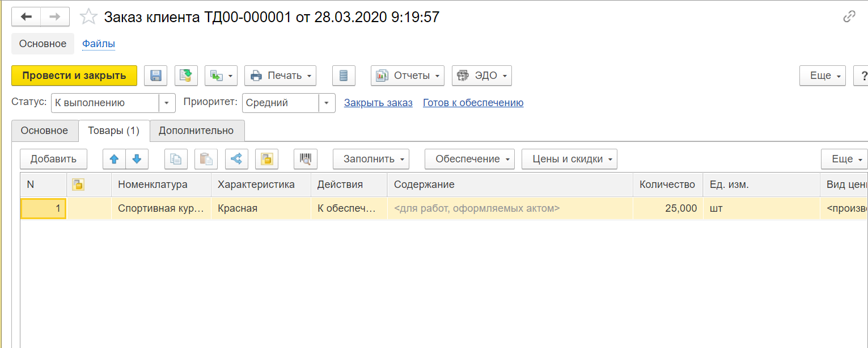Switch to the Дополнительно tab
The height and width of the screenshot is (348, 868).
196,131
